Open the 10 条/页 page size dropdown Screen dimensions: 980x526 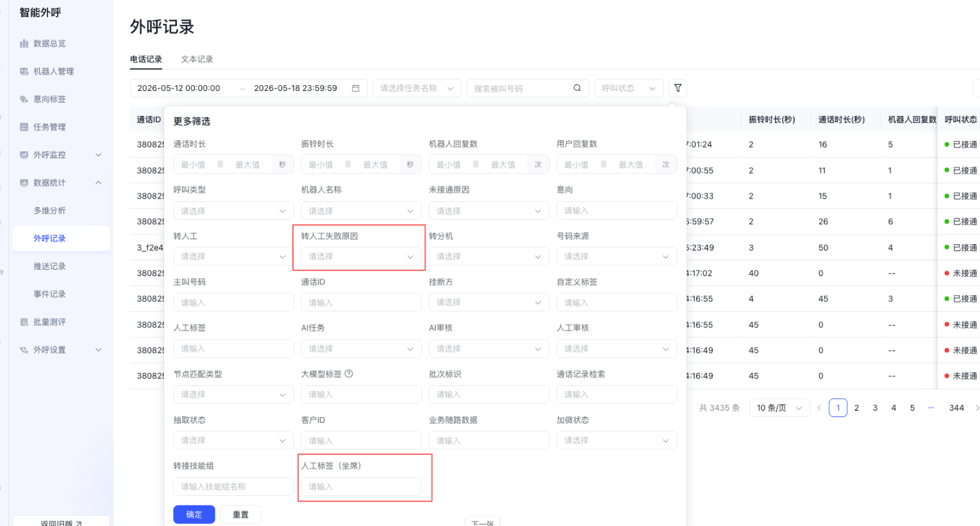pyautogui.click(x=779, y=408)
